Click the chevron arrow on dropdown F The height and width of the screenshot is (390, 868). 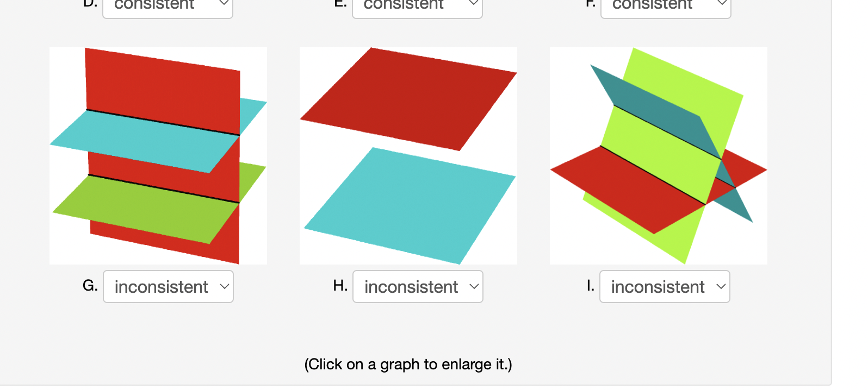coord(722,3)
